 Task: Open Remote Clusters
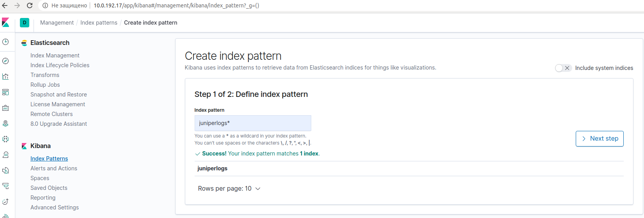pyautogui.click(x=51, y=114)
